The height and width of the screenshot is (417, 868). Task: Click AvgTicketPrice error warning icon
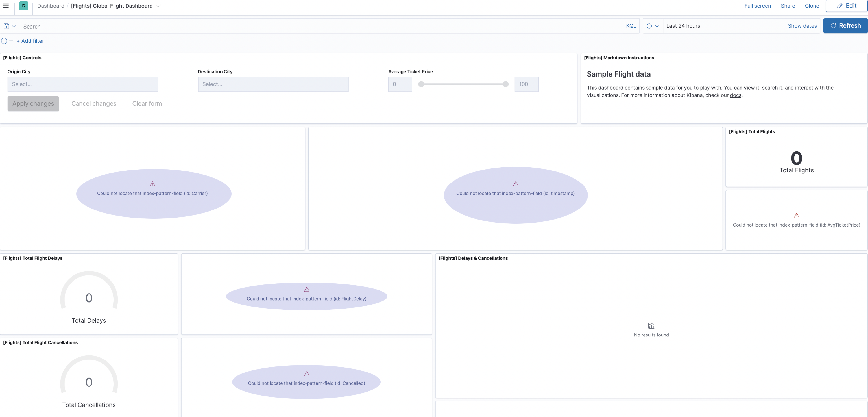tap(796, 216)
